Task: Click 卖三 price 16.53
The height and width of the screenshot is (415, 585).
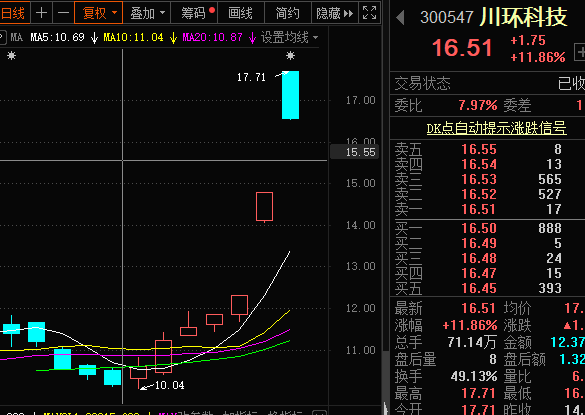Action: [479, 179]
